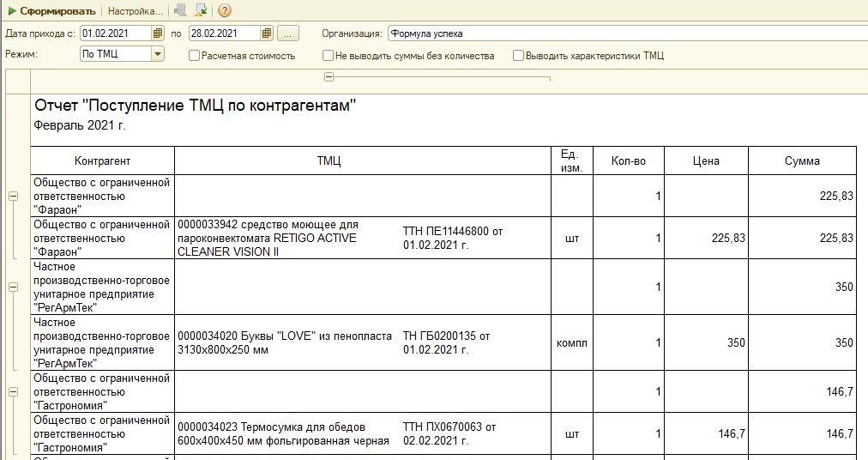Open help via the question mark icon
This screenshot has width=868, height=460.
point(225,11)
